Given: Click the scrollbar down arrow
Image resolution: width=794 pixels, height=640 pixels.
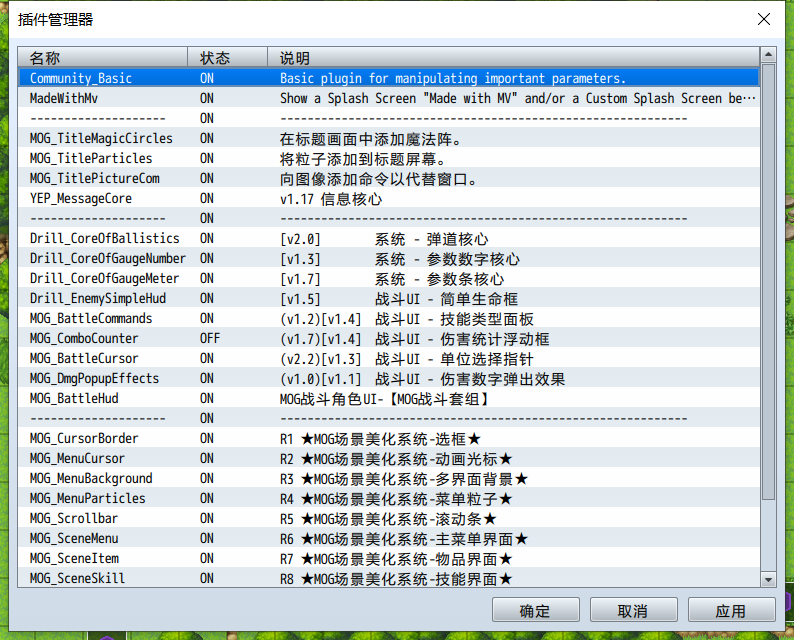Looking at the screenshot, I should [x=768, y=580].
